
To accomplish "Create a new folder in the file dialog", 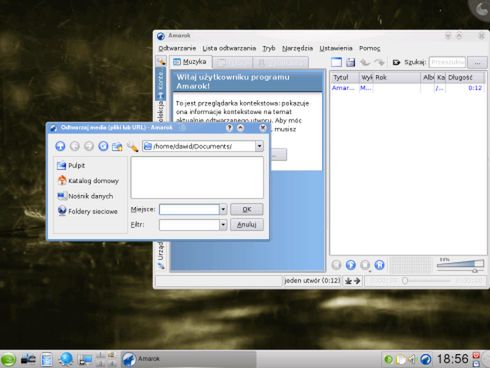I will pos(117,146).
